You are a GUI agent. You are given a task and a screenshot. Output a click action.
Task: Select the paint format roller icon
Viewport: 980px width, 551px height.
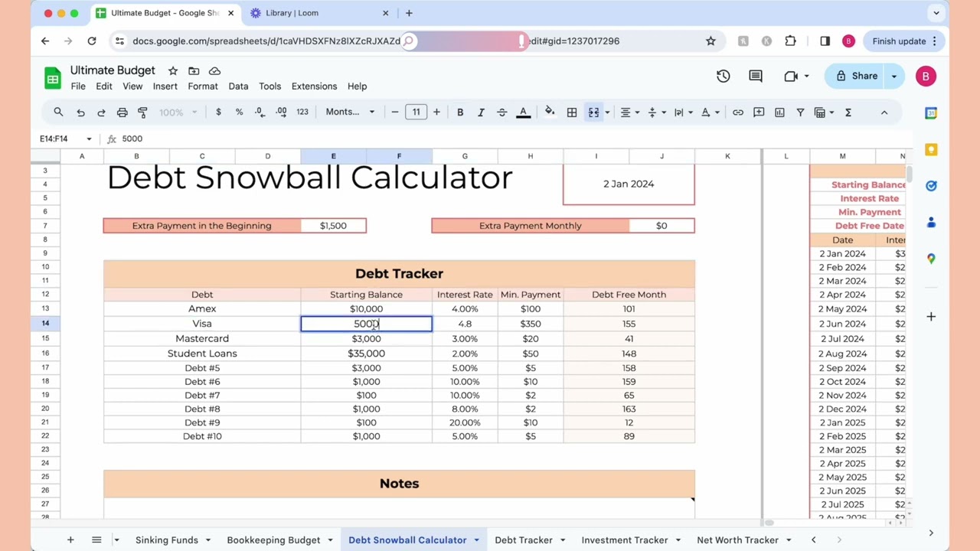[142, 112]
